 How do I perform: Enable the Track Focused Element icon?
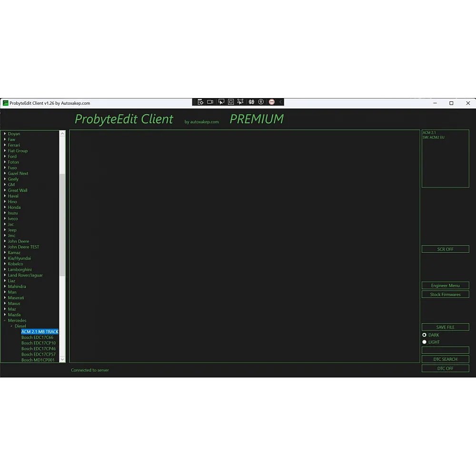pyautogui.click(x=240, y=102)
